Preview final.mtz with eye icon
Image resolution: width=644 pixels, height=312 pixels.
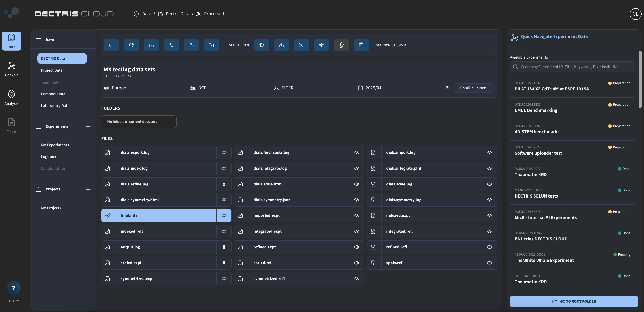224,215
